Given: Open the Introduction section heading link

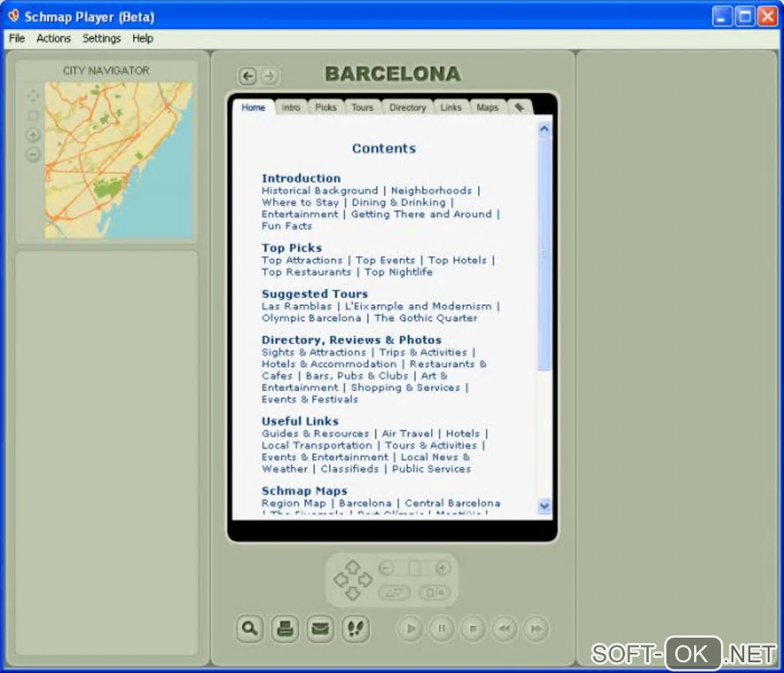Looking at the screenshot, I should click(x=301, y=178).
